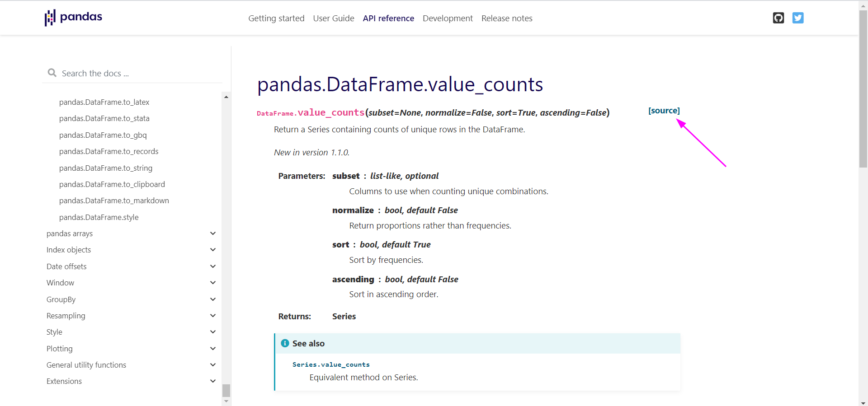The width and height of the screenshot is (868, 406).
Task: Click the page title pandas.DataFrame.value_counts
Action: tap(400, 84)
